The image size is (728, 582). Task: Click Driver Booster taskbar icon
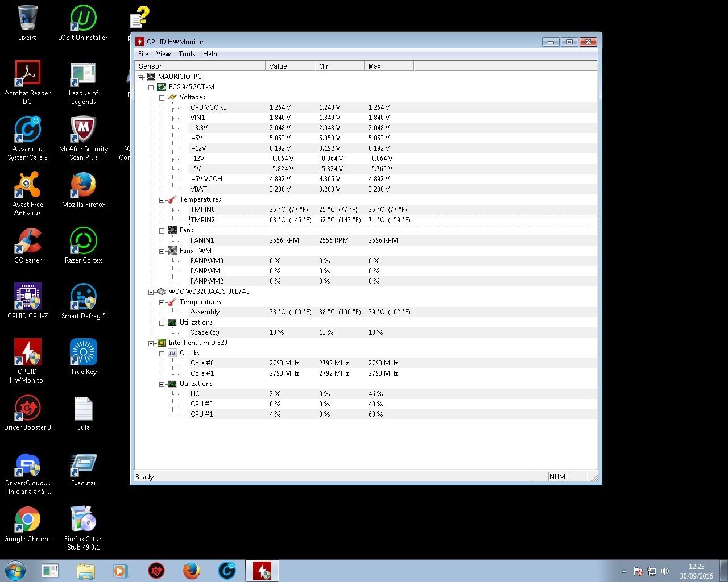coord(156,571)
